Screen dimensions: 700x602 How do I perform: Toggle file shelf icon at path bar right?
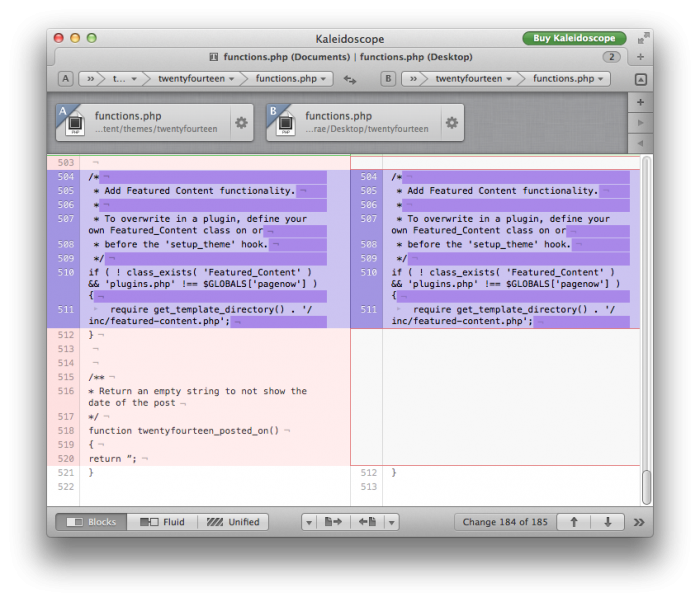coord(640,79)
